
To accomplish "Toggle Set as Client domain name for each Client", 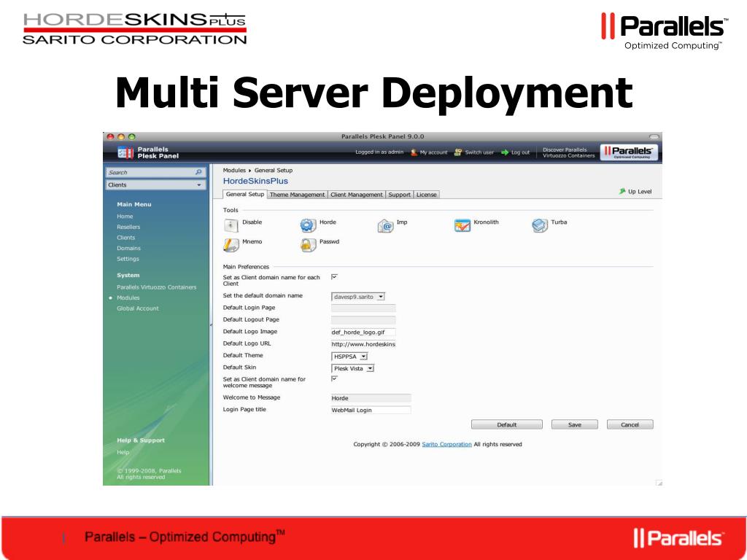I will click(334, 277).
